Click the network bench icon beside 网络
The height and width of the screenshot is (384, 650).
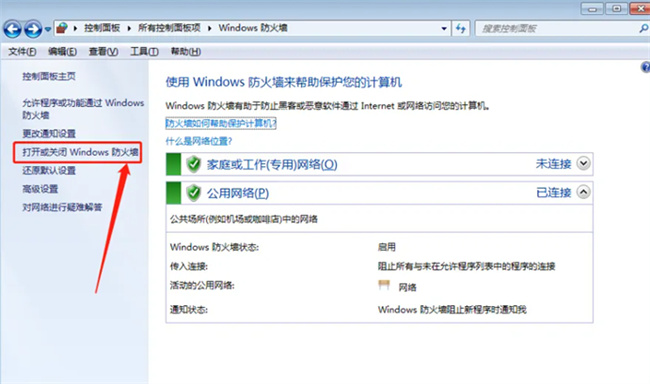coord(384,285)
